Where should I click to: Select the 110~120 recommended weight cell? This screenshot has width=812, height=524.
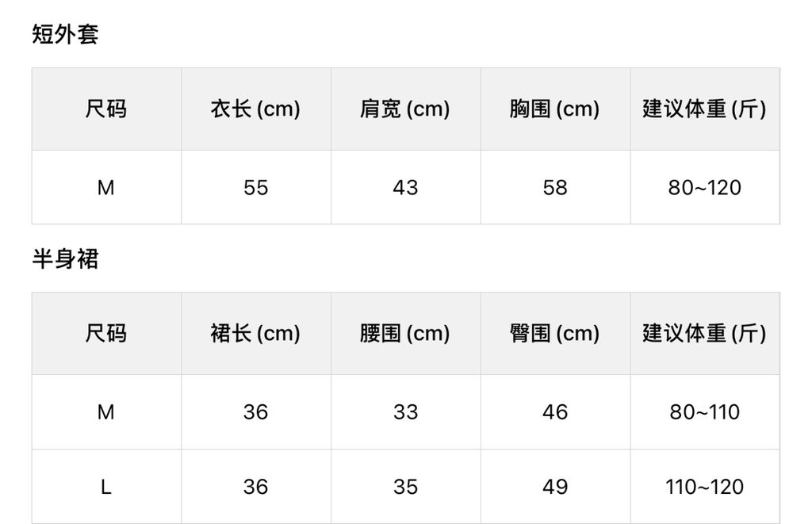point(704,487)
